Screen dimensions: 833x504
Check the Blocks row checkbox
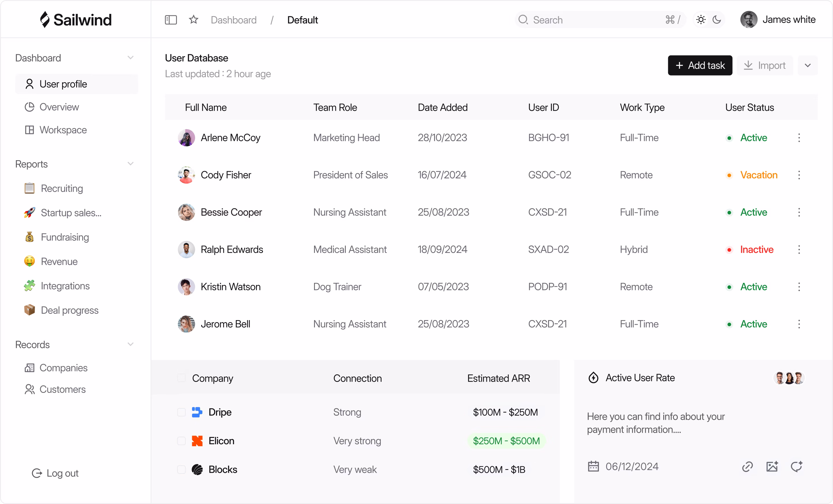coord(182,470)
